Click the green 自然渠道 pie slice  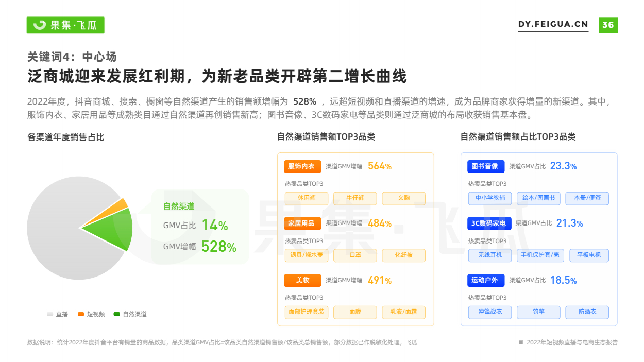(x=114, y=229)
